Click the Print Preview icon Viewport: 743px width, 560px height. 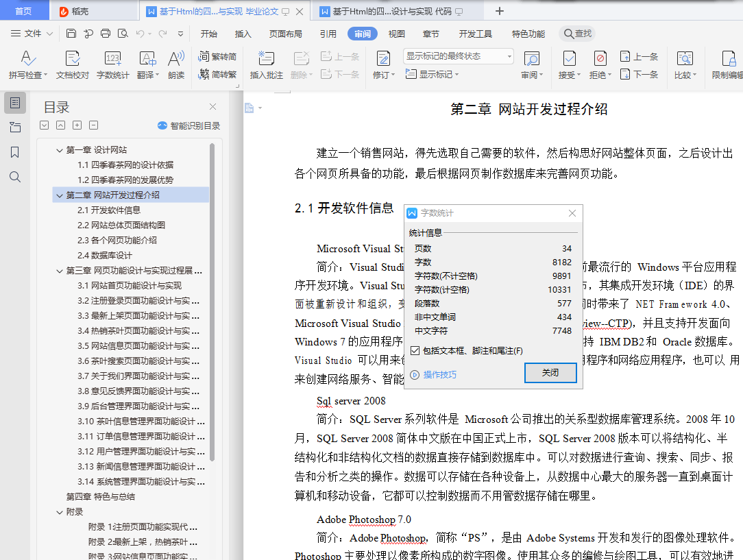(123, 33)
